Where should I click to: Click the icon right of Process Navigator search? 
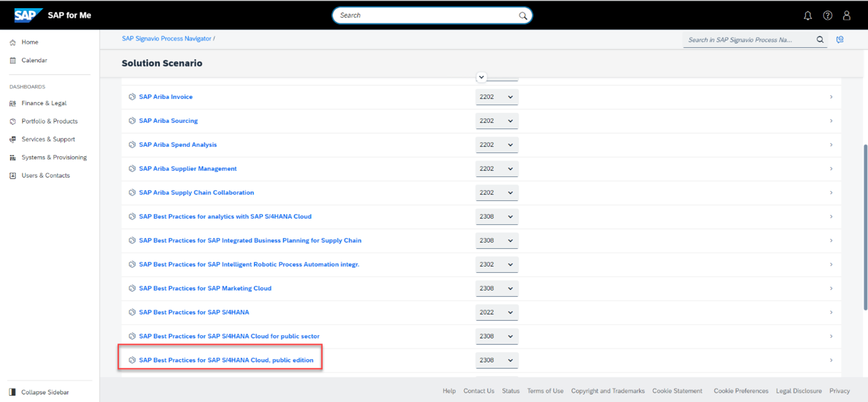840,40
